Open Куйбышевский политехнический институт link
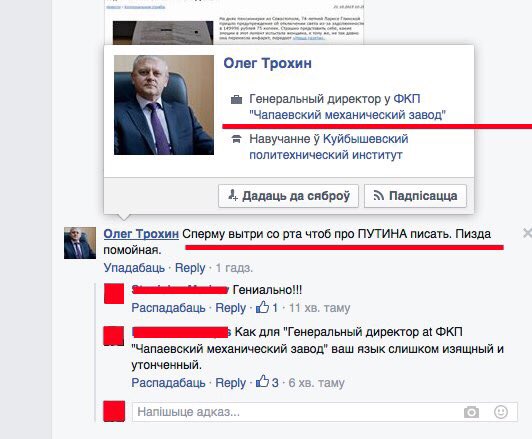This screenshot has height=439, width=532. tap(329, 147)
